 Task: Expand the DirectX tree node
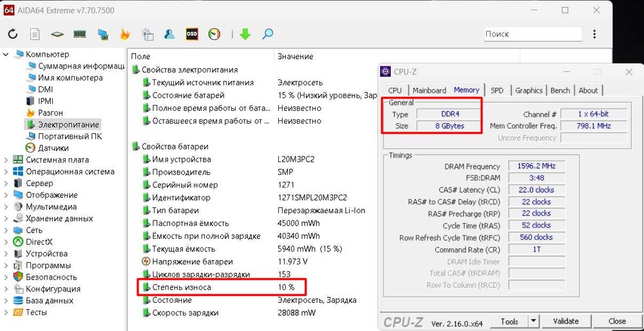[x=6, y=242]
